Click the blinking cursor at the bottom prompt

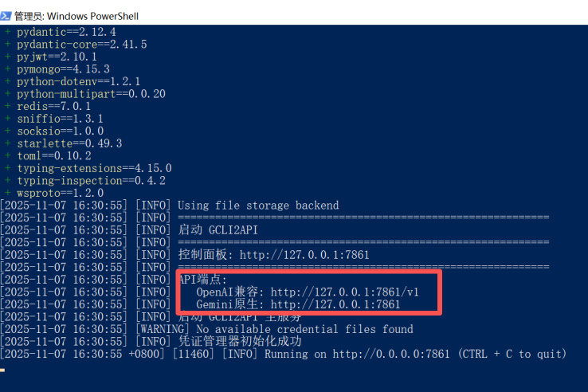(3, 369)
